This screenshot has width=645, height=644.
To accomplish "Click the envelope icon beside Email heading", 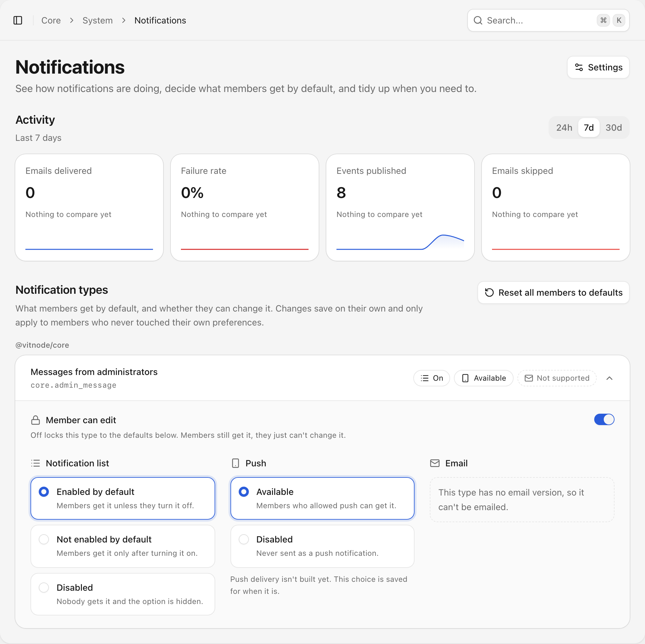I will pos(435,463).
